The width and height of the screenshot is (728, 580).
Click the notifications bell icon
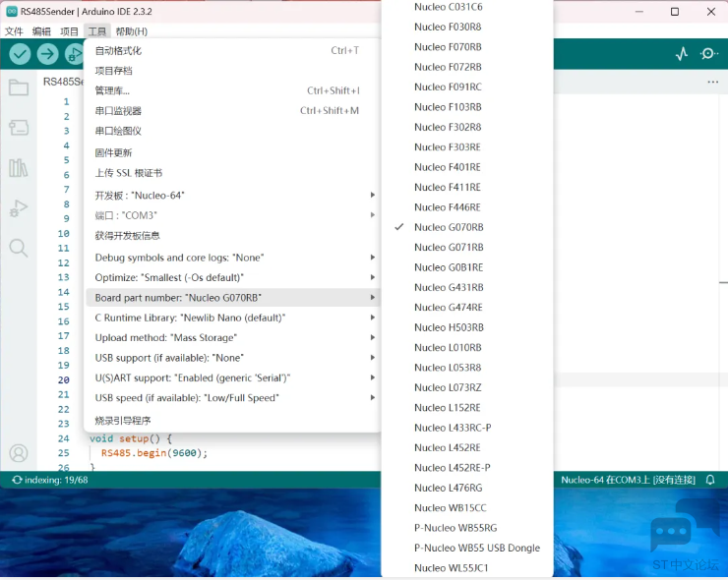[710, 480]
